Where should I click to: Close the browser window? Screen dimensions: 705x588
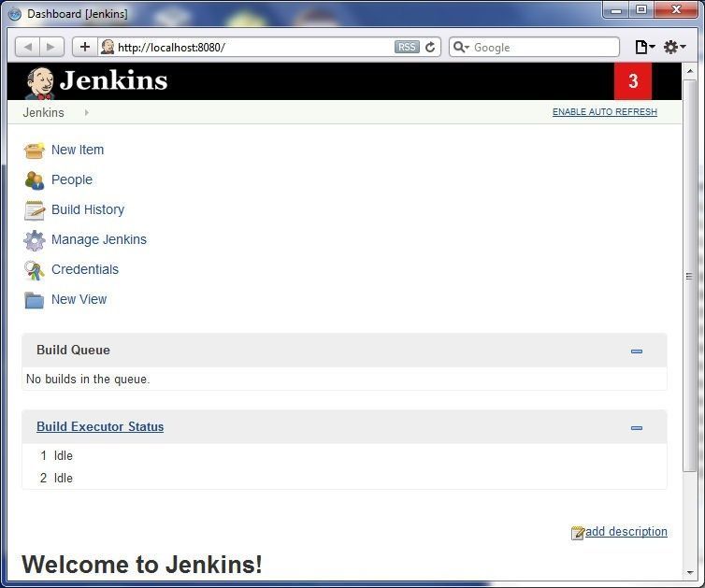click(x=676, y=10)
